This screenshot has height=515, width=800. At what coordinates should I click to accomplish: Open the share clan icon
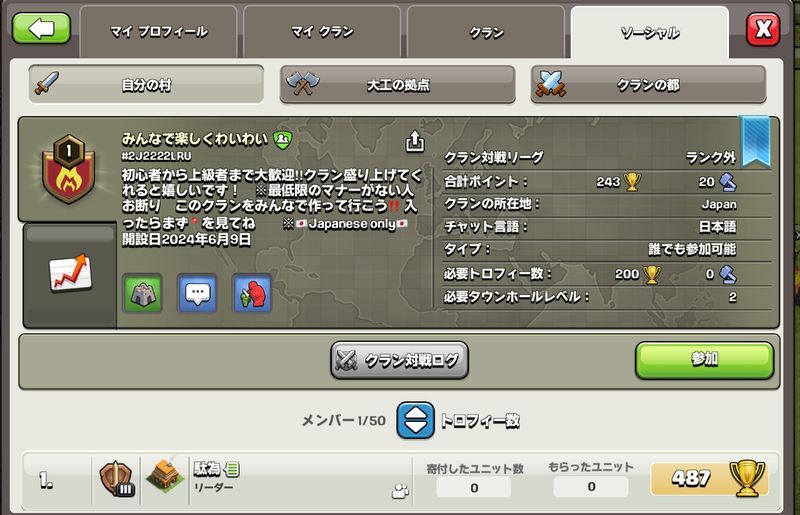tap(415, 141)
